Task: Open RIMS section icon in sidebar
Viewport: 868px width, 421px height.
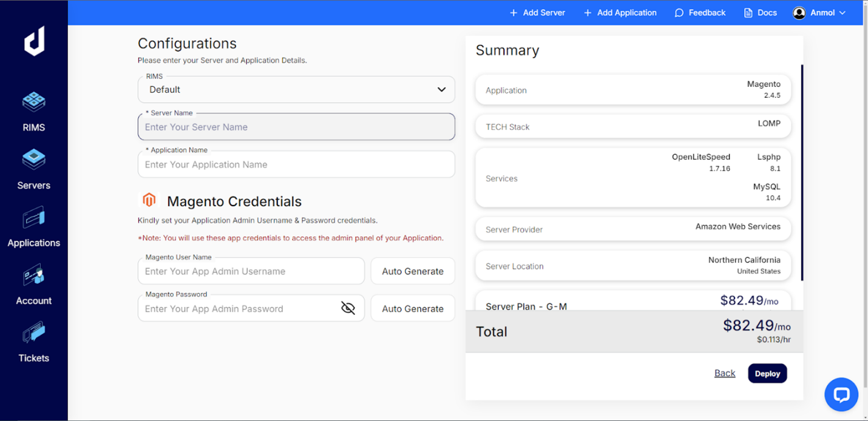Action: 34,102
